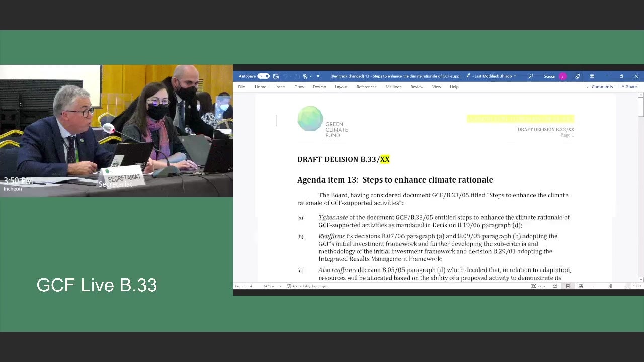Enable Focus mode in status bar
The height and width of the screenshot is (362, 644).
pos(538,286)
